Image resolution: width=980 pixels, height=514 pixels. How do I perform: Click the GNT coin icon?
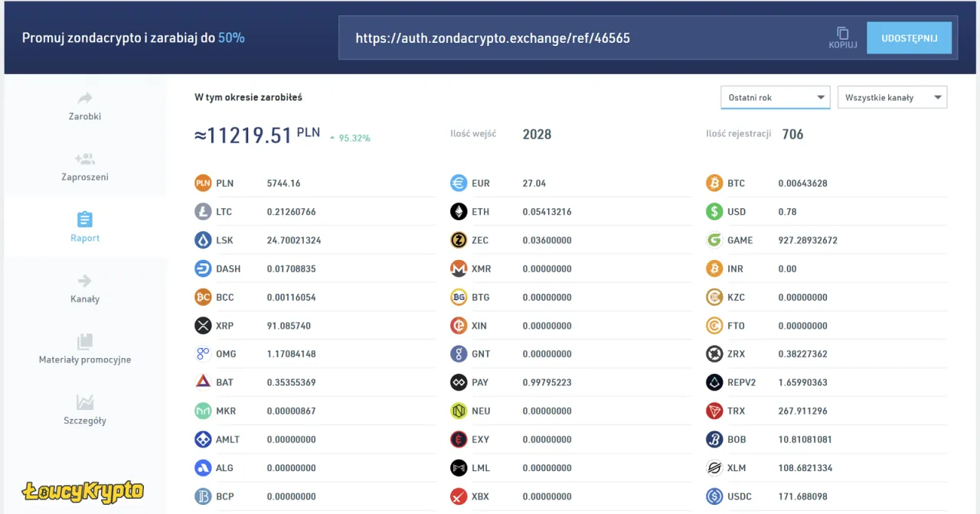click(459, 354)
